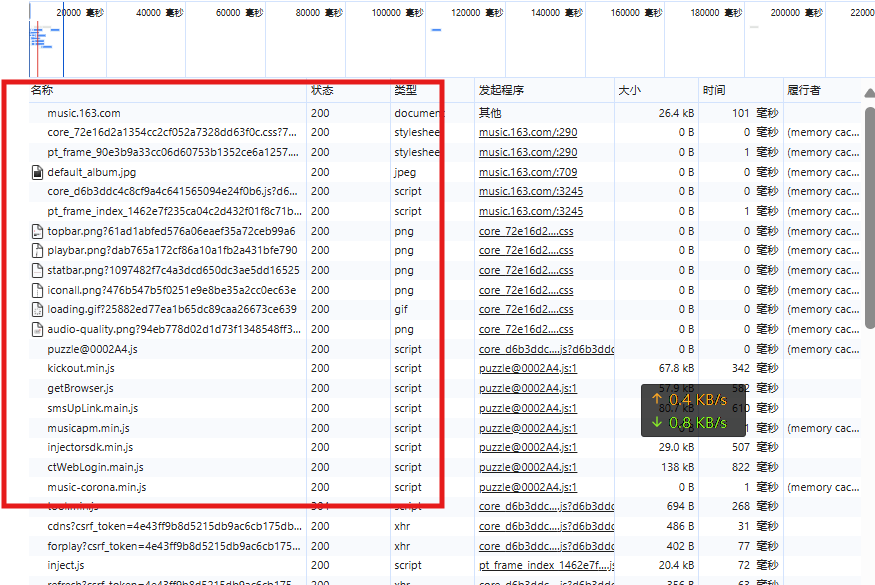This screenshot has width=875, height=585.
Task: Click the file icon beside default_album.jpg
Action: 37,172
